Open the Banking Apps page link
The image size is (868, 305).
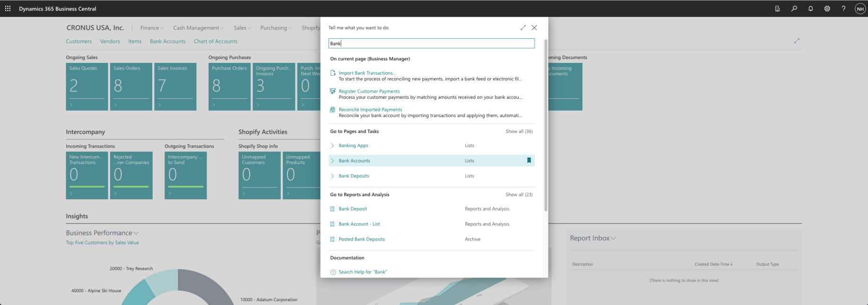point(353,146)
